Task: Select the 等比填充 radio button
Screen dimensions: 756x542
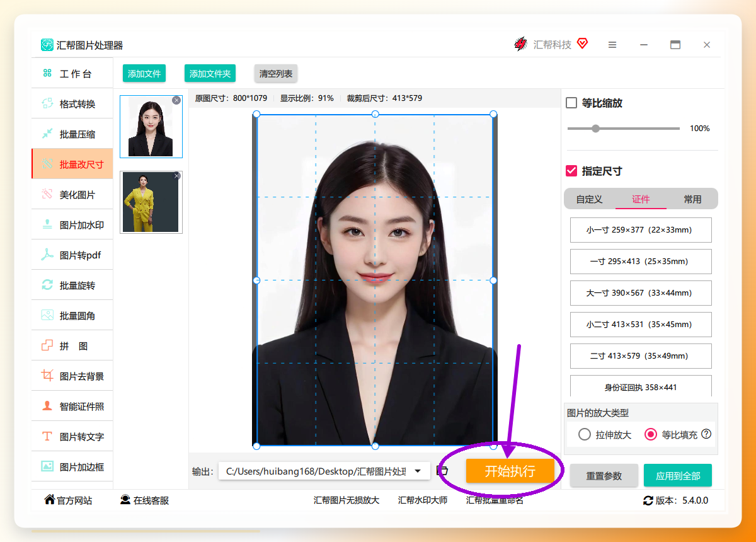Action: coord(651,434)
